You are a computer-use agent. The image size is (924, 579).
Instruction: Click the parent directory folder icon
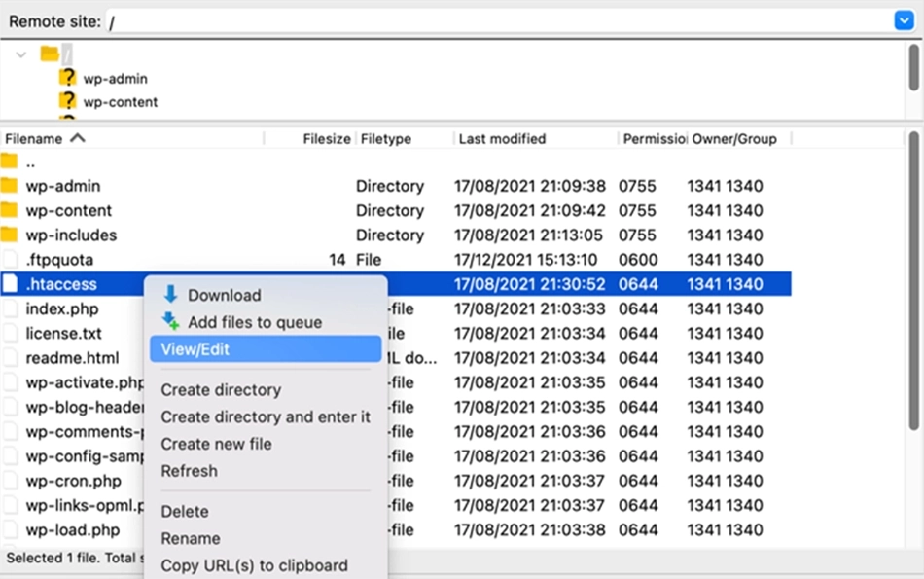[12, 161]
